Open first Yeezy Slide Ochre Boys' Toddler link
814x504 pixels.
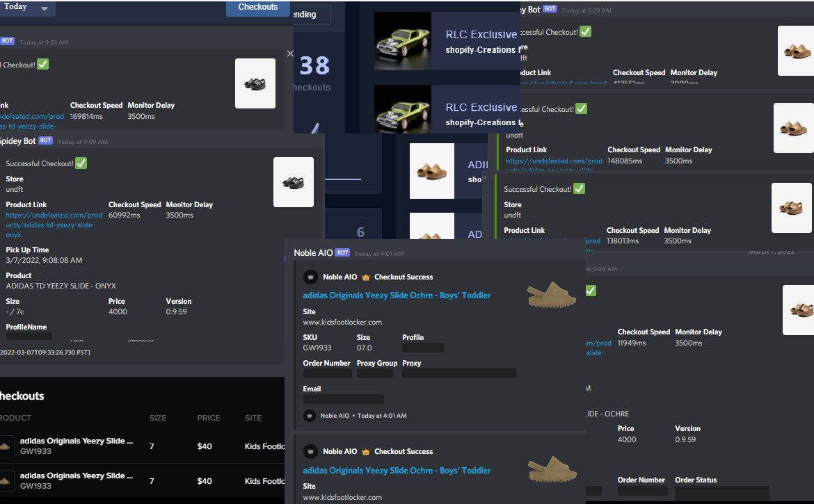click(x=397, y=295)
